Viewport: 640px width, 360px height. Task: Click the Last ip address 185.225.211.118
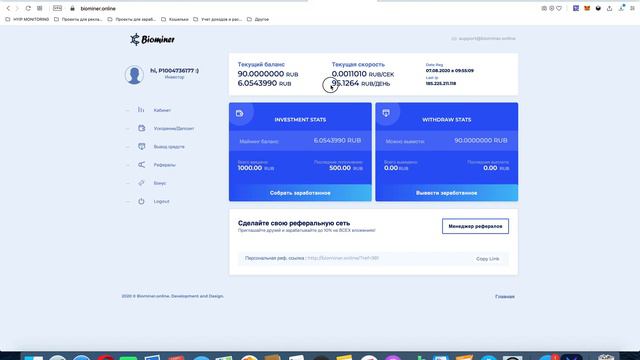point(441,83)
